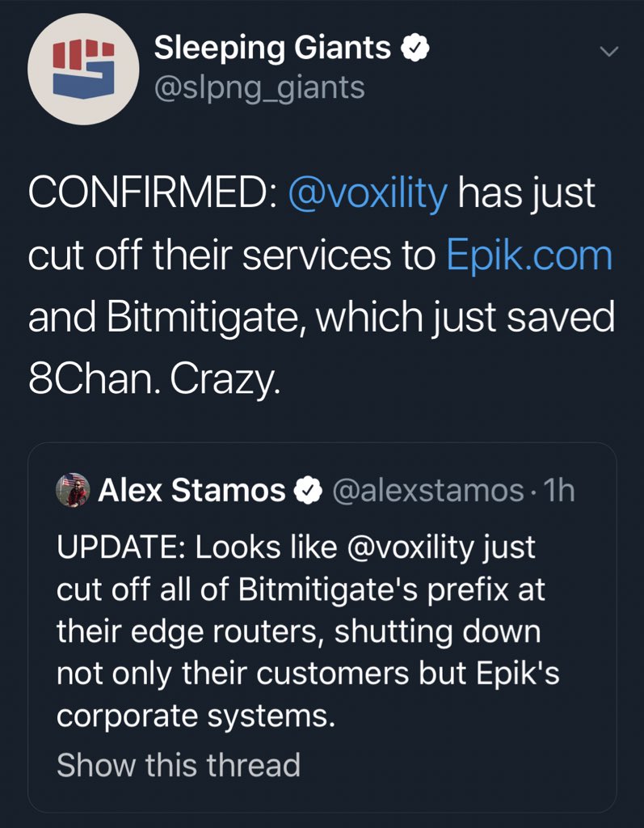Screen dimensions: 644x828
Task: Click verified badge beside Sleeping Giants
Action: (415, 49)
